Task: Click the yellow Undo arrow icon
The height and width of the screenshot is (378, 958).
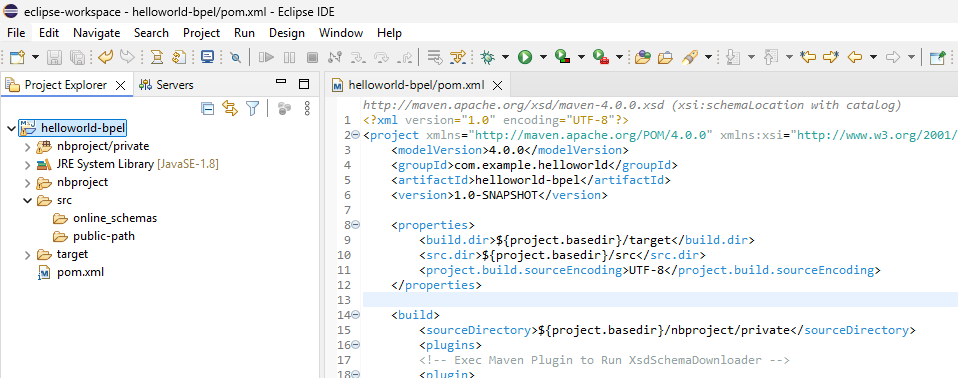Action: pyautogui.click(x=105, y=57)
